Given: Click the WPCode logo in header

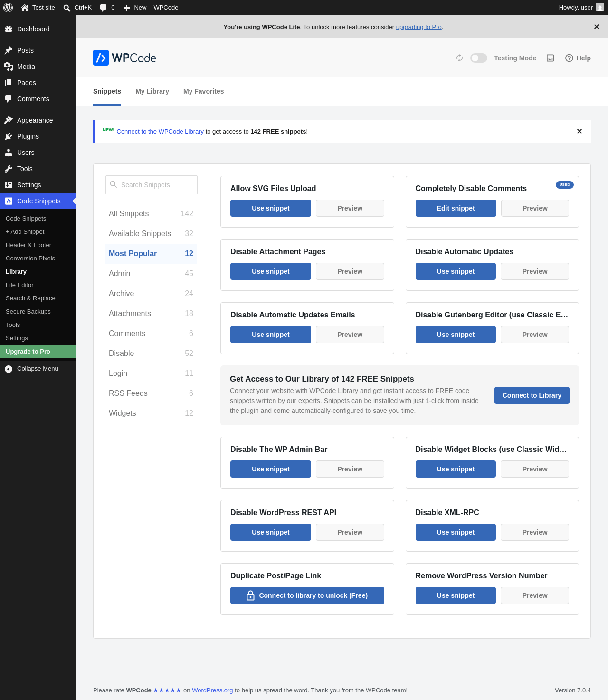Looking at the screenshot, I should pos(124,58).
